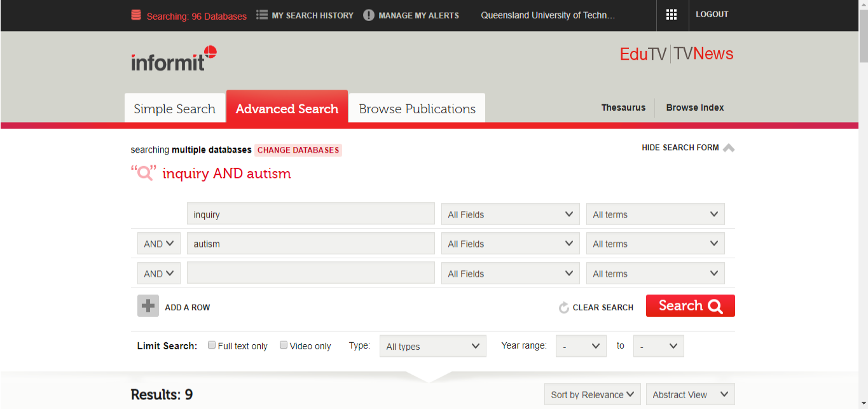Tick the Video only checkbox
Image resolution: width=868 pixels, height=409 pixels.
tap(284, 345)
